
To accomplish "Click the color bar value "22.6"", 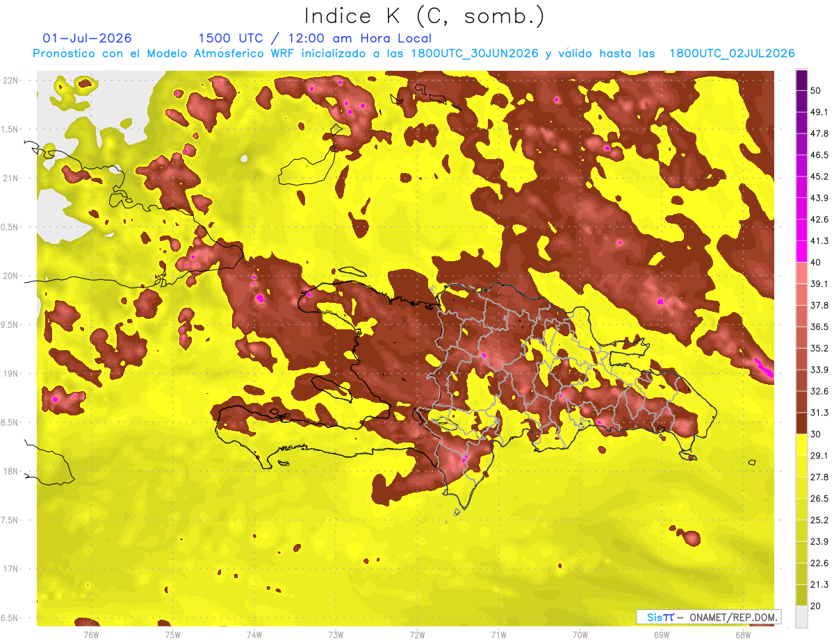I will pyautogui.click(x=819, y=563).
